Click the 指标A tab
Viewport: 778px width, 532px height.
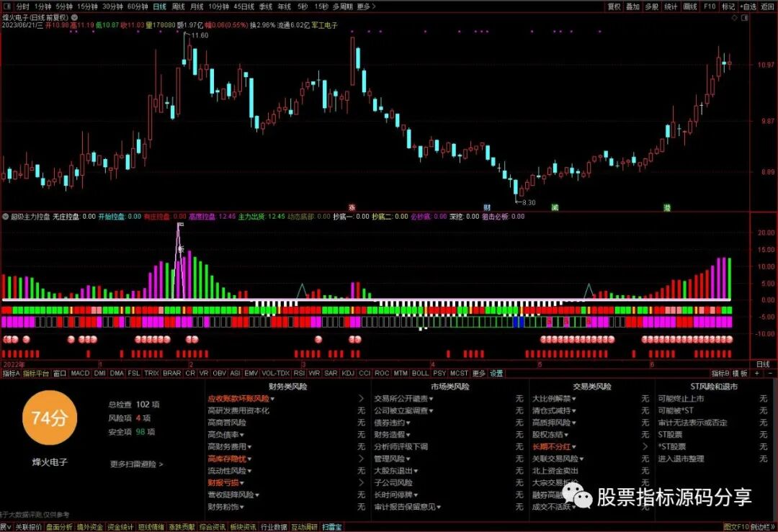11,373
